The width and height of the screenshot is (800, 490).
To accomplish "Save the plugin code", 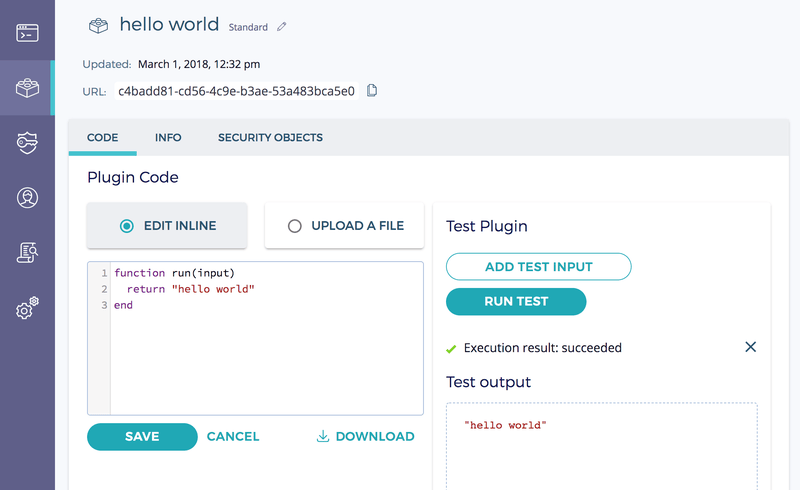I will click(x=142, y=437).
